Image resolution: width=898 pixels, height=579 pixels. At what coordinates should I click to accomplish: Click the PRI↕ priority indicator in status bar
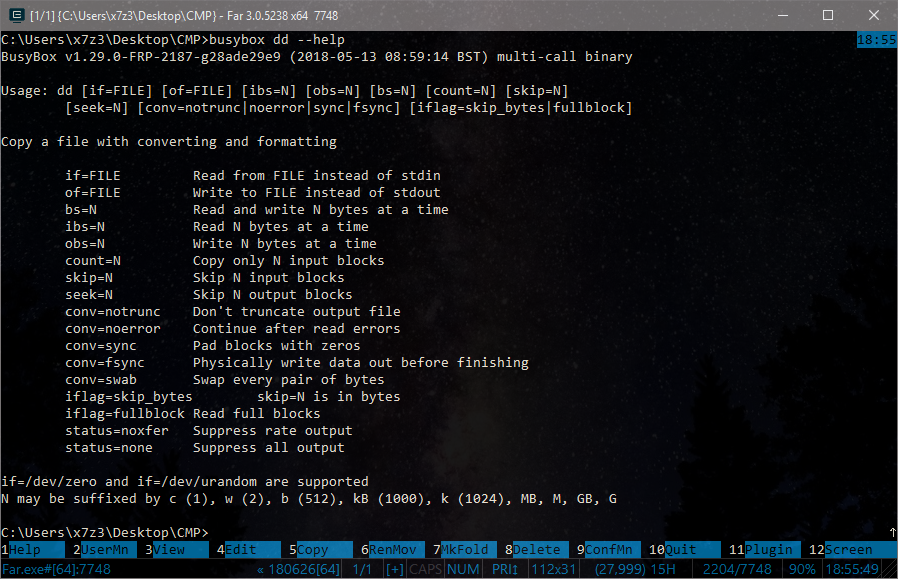pyautogui.click(x=505, y=569)
